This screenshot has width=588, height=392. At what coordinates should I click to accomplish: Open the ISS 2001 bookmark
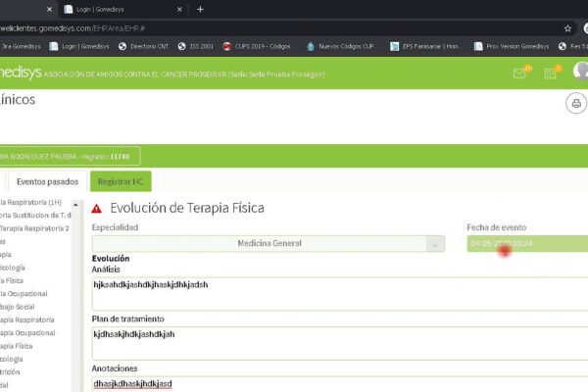pos(195,46)
